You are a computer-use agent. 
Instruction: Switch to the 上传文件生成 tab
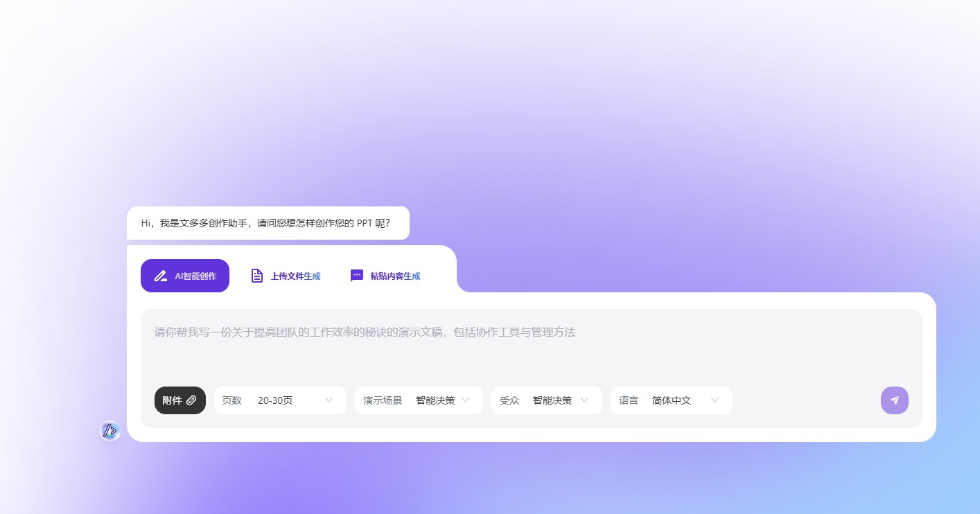pos(296,276)
